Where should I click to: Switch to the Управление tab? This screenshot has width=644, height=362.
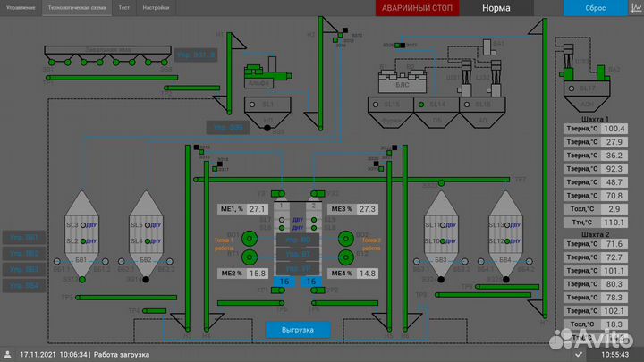21,7
